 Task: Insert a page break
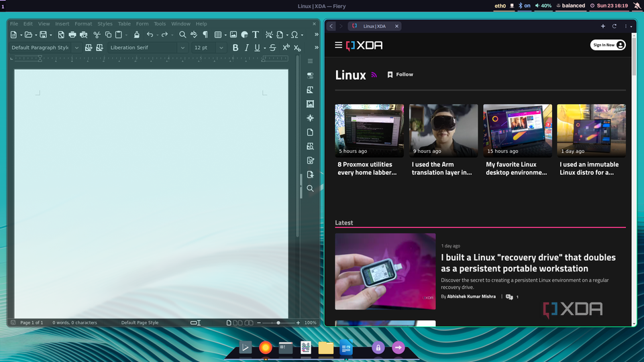pyautogui.click(x=269, y=35)
